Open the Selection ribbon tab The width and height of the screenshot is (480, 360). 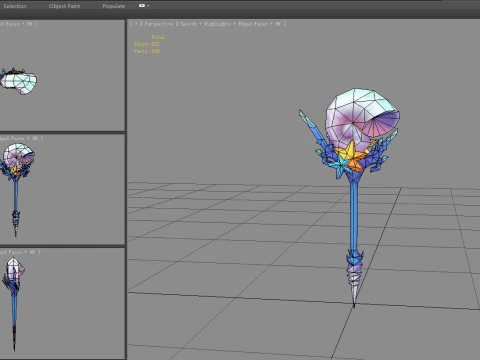pos(15,6)
